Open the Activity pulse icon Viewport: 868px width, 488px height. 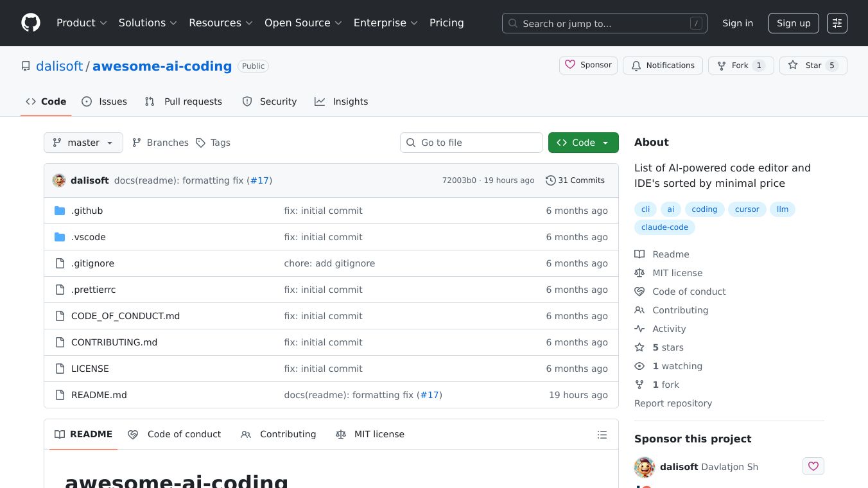639,329
